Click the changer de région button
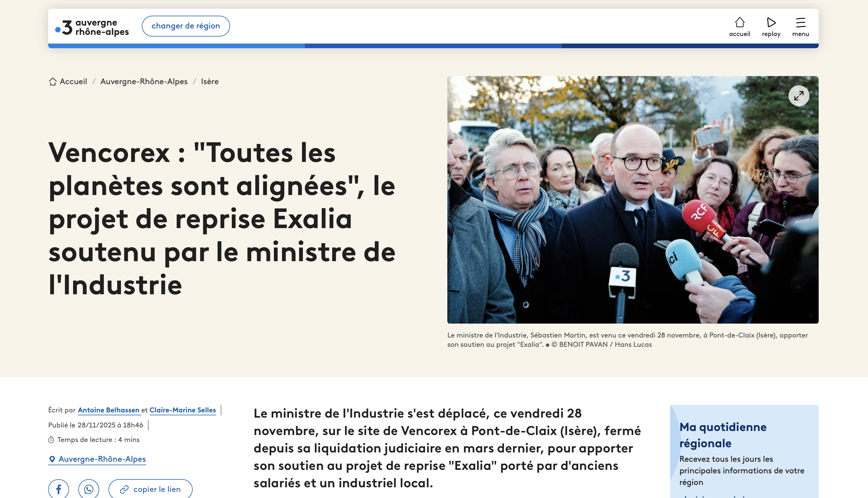Viewport: 868px width, 498px height. (x=186, y=26)
